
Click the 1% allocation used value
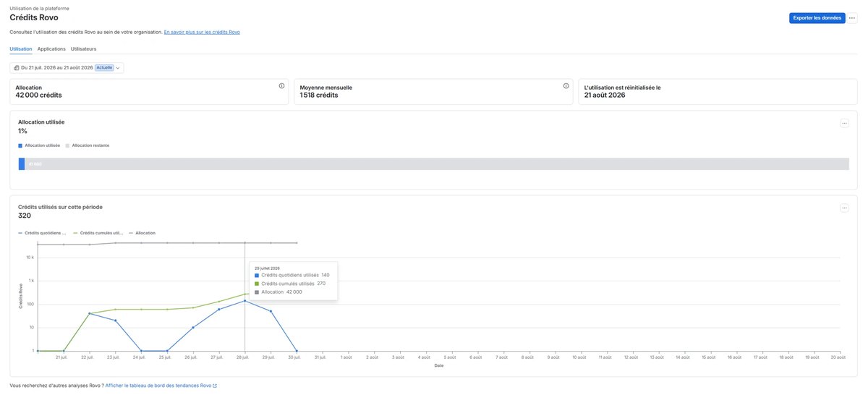point(22,131)
